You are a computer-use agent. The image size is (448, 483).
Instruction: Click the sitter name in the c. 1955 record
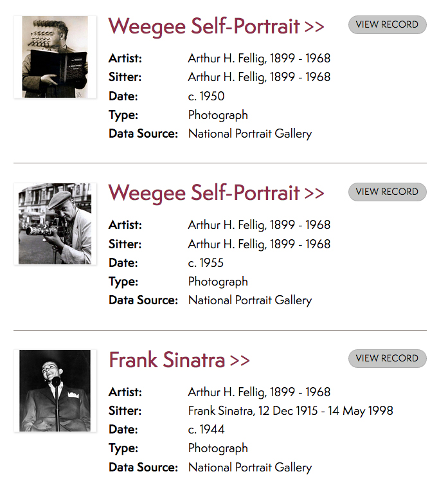pos(259,244)
